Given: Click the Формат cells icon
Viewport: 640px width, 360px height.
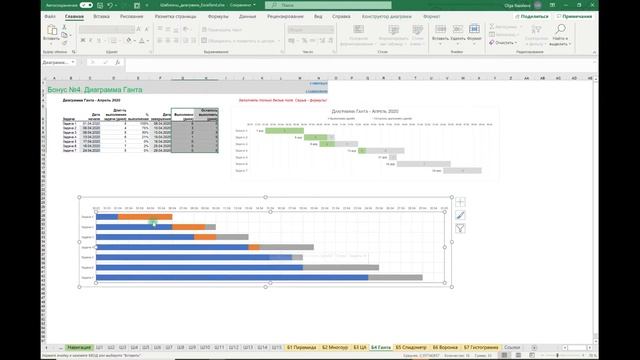Looking at the screenshot, I should coord(474,29).
